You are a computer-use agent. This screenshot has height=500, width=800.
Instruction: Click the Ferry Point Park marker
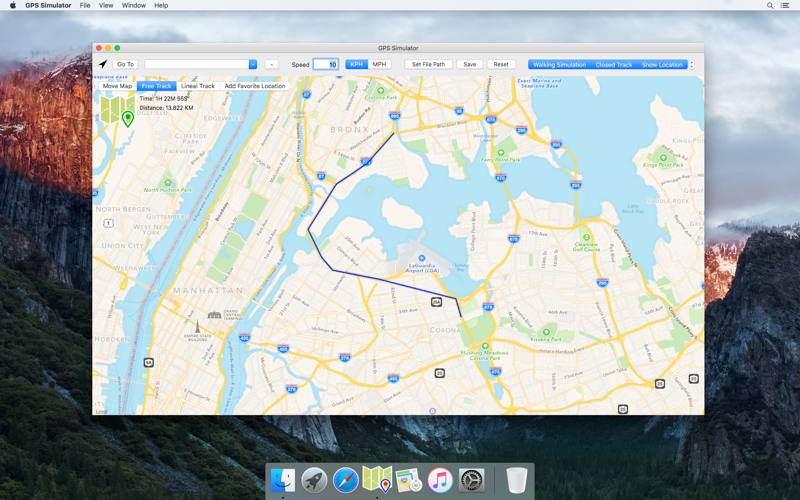point(501,153)
